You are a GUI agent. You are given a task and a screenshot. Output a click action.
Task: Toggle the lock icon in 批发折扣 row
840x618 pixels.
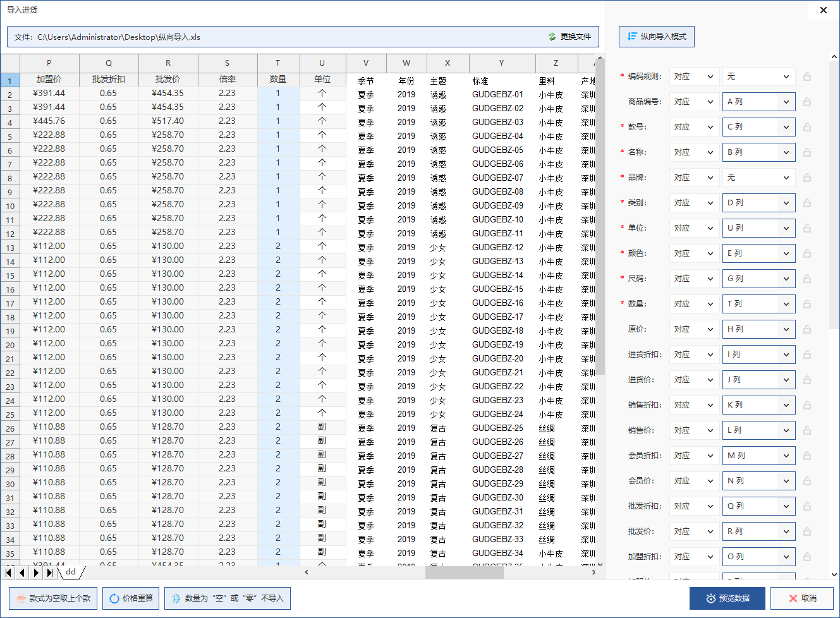[807, 506]
